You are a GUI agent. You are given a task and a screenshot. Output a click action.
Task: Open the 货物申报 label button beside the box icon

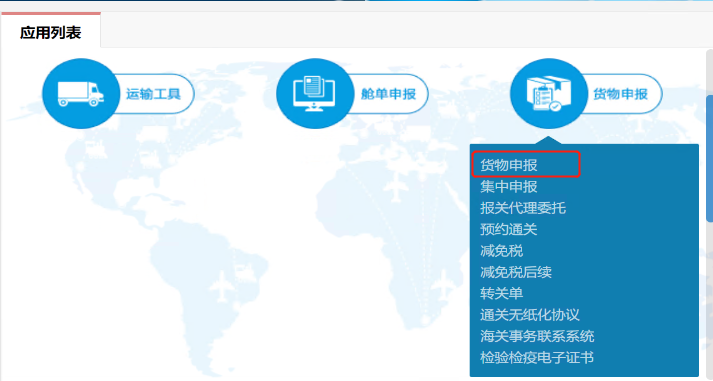(621, 94)
